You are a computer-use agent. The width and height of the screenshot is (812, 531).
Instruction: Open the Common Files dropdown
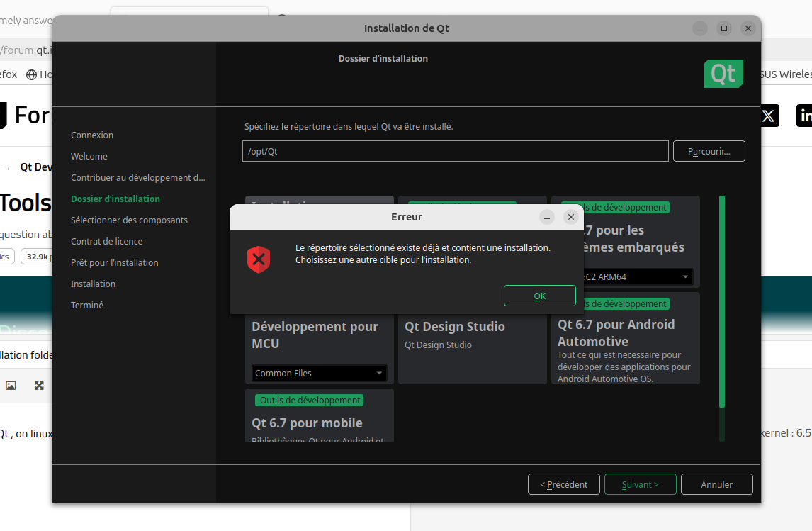click(319, 373)
